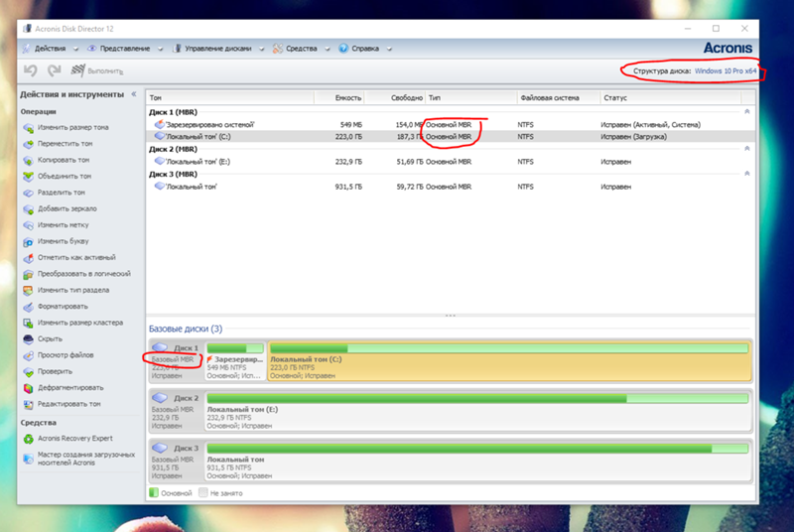Click the Проверить operation link
Viewport: 794px width, 532px height.
(55, 371)
